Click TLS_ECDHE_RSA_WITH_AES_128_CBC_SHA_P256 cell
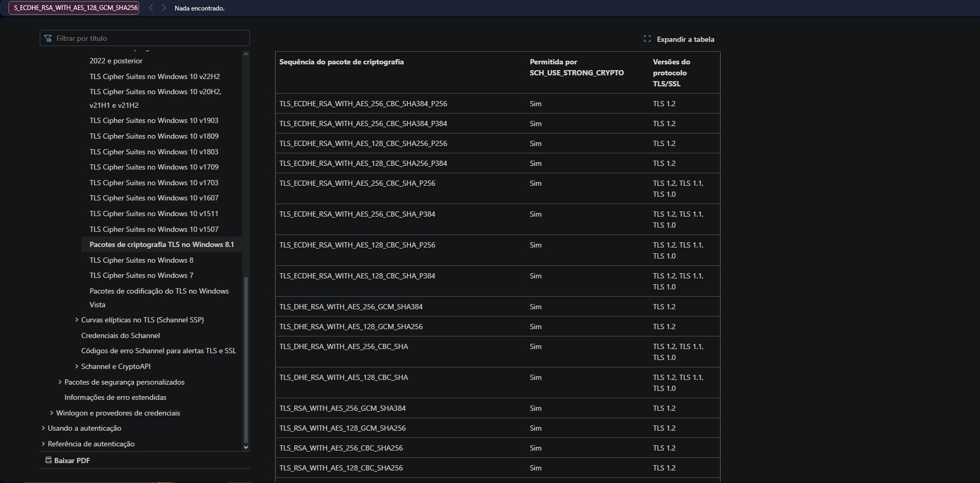The image size is (980, 483). (357, 245)
